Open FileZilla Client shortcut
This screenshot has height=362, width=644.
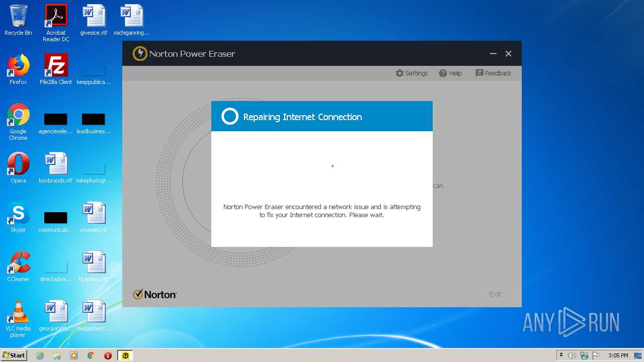coord(56,69)
